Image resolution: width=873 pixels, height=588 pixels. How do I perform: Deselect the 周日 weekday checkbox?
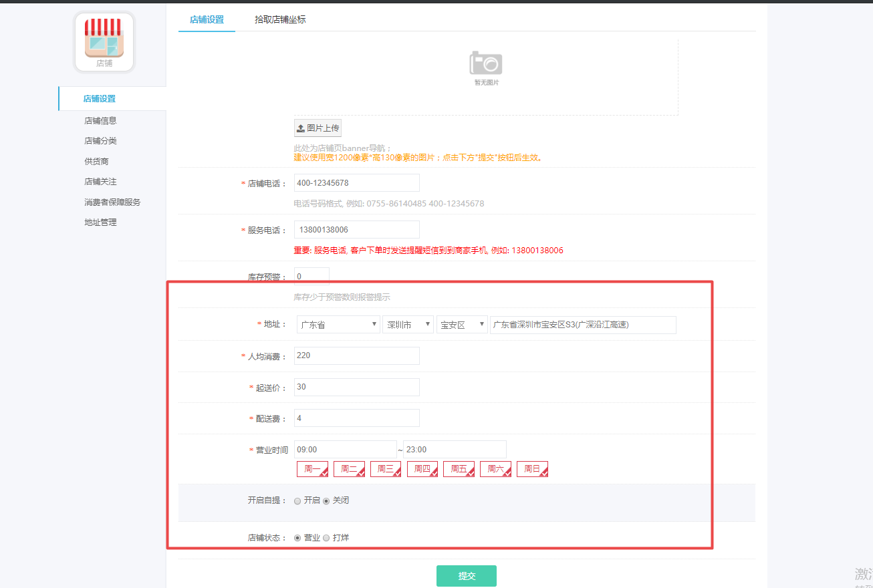(532, 468)
